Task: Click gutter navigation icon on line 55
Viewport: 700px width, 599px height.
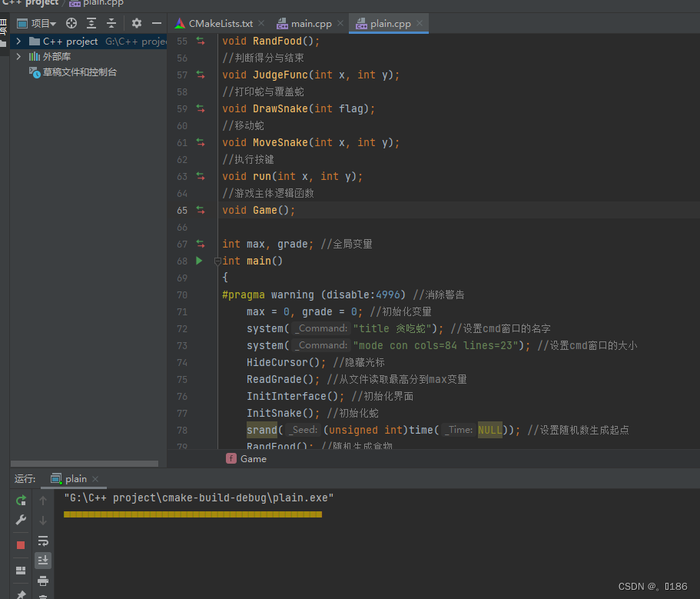Action: [x=201, y=41]
